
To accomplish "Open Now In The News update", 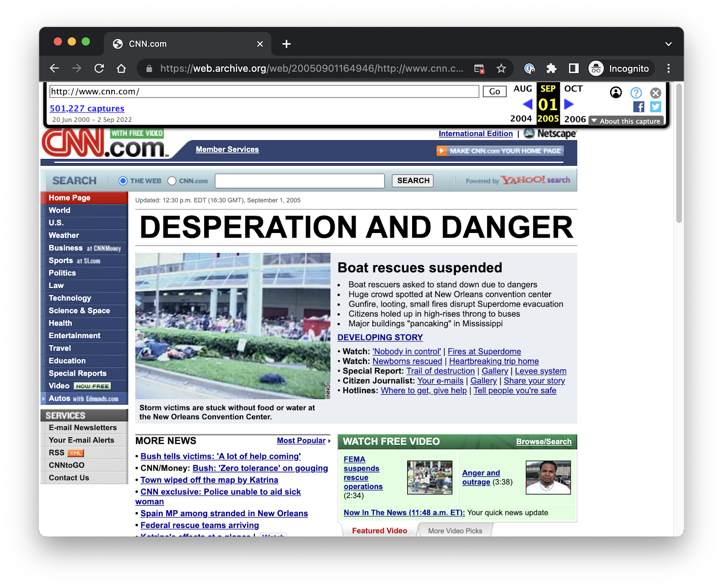I will pyautogui.click(x=404, y=513).
